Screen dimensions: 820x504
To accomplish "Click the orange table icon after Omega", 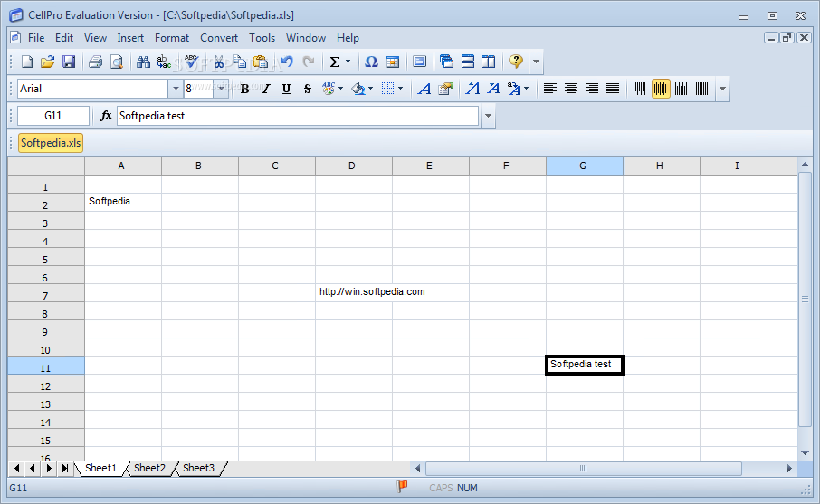I will (x=393, y=62).
